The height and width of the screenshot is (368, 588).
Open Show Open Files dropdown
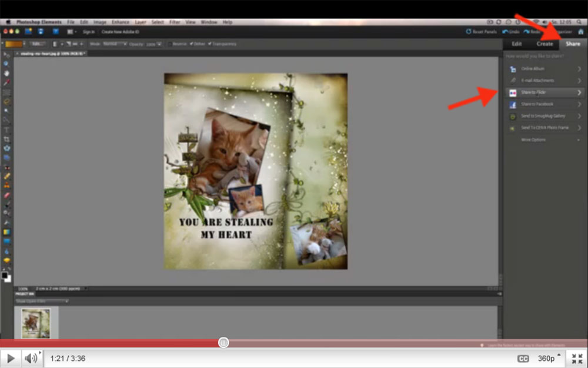click(42, 301)
